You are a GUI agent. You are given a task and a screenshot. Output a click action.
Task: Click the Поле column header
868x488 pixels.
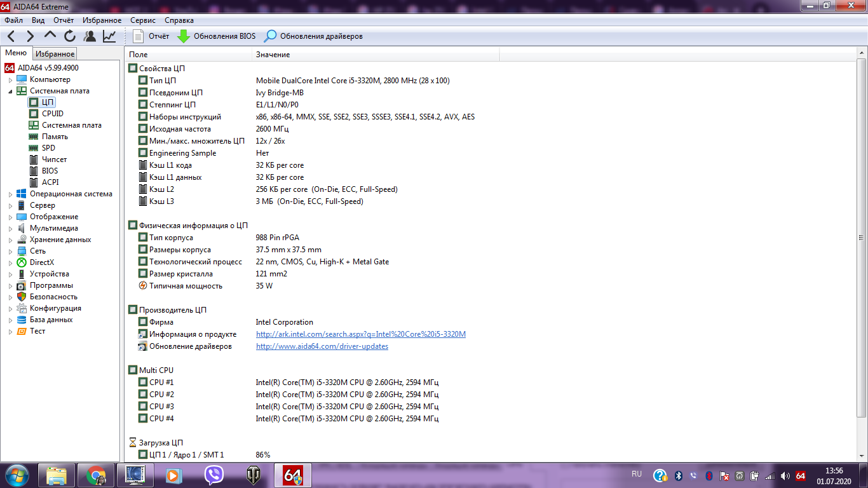[189, 55]
